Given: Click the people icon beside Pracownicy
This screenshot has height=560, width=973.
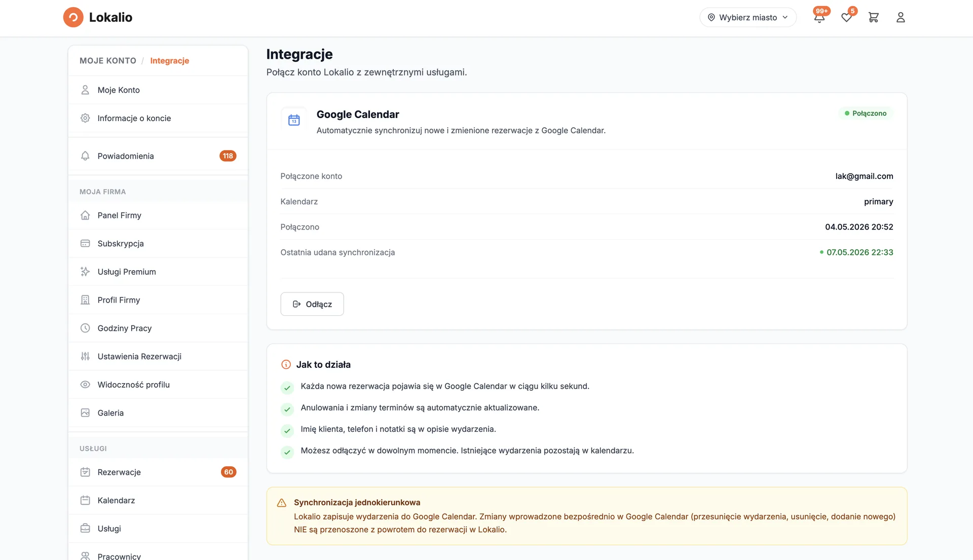Looking at the screenshot, I should tap(85, 556).
